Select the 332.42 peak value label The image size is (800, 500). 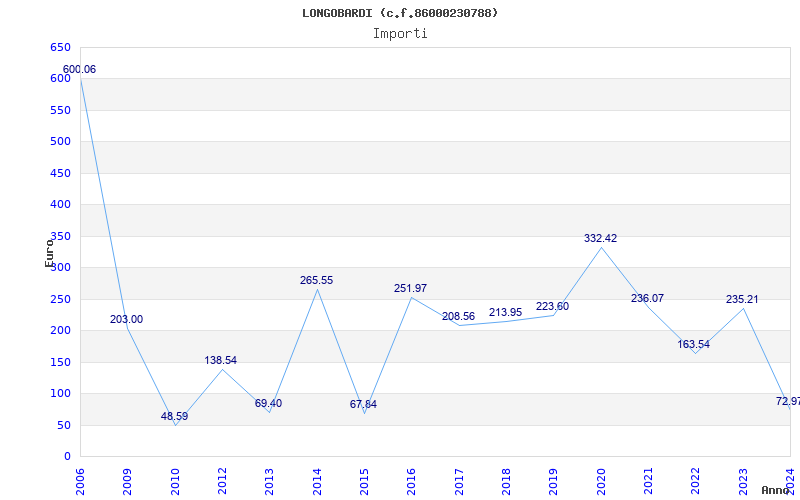pyautogui.click(x=601, y=238)
